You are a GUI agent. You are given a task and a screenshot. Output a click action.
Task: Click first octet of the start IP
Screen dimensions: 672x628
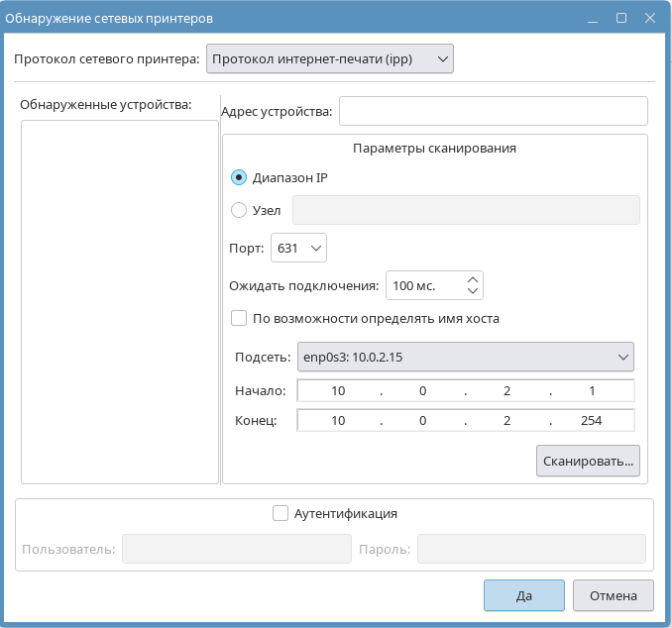tap(338, 391)
